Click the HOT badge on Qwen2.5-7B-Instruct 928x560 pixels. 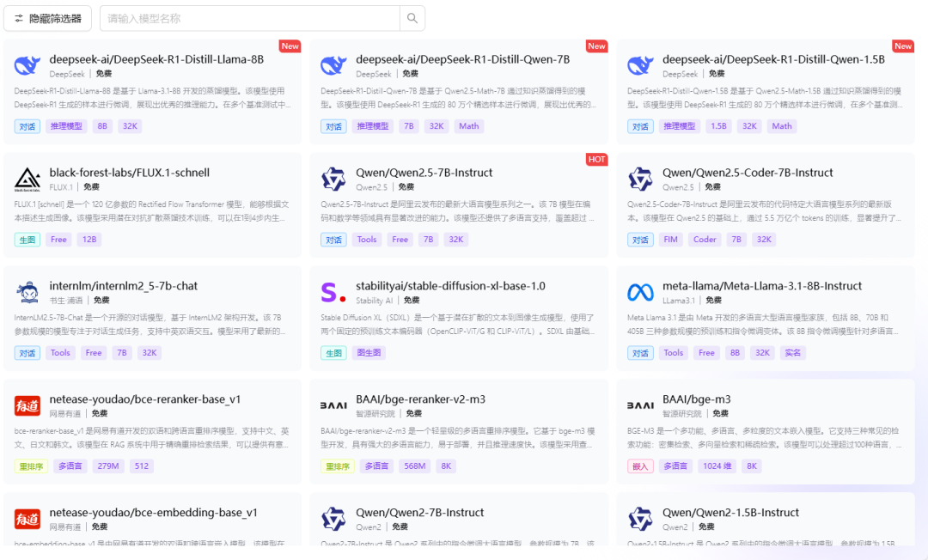[596, 159]
